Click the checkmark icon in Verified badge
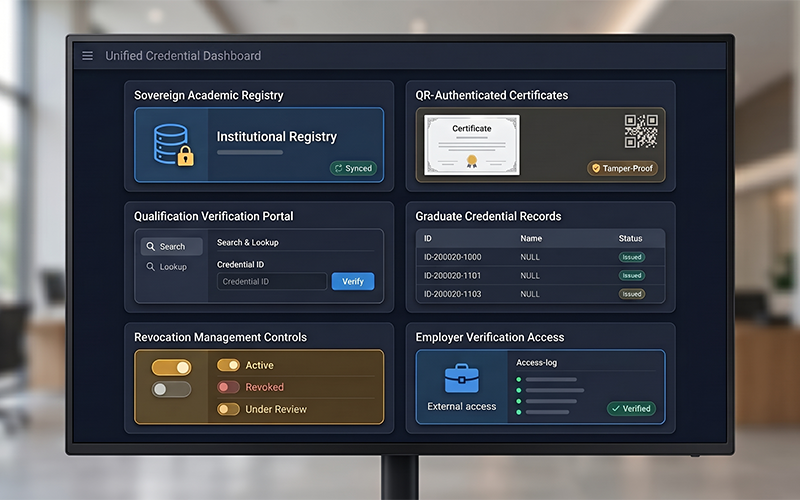 [615, 409]
